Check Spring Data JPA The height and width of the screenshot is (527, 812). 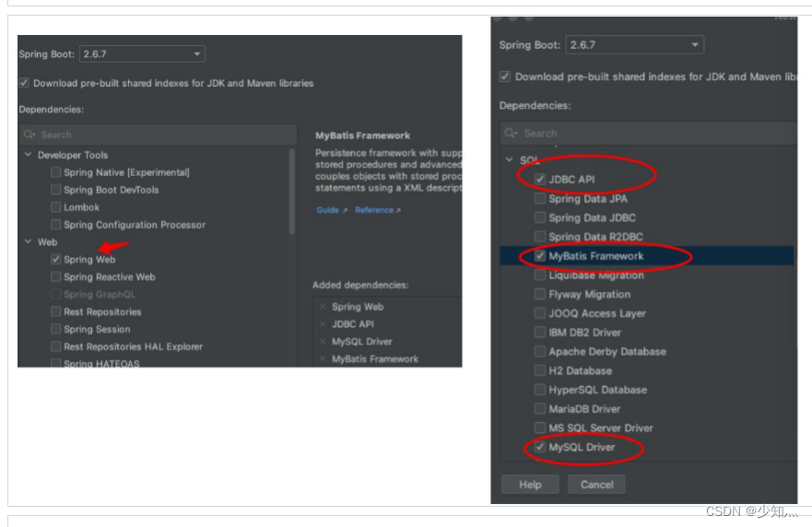(539, 198)
